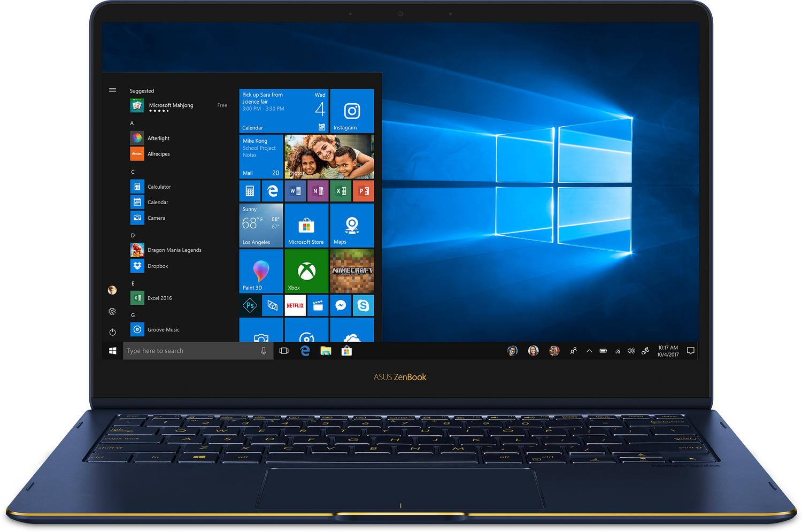
Task: Open the Word tile
Action: click(295, 191)
